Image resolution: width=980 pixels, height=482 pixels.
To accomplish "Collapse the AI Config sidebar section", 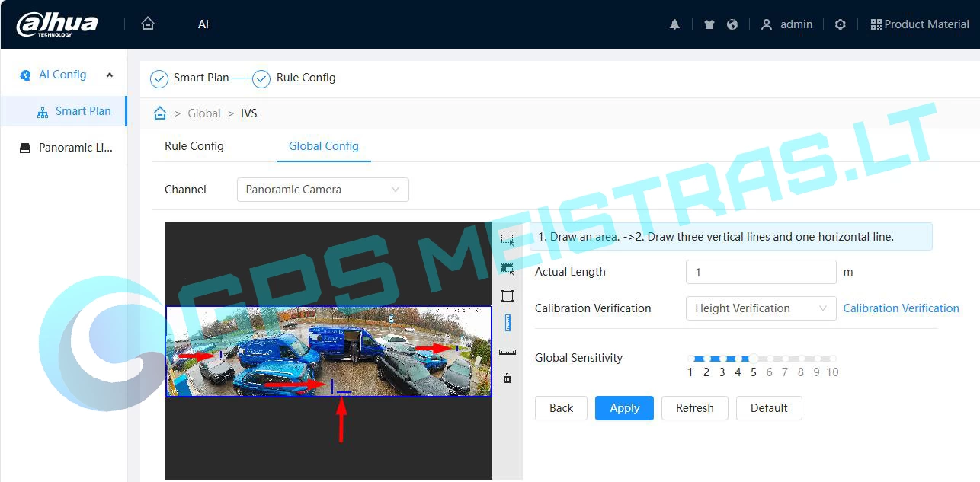I will [x=110, y=75].
